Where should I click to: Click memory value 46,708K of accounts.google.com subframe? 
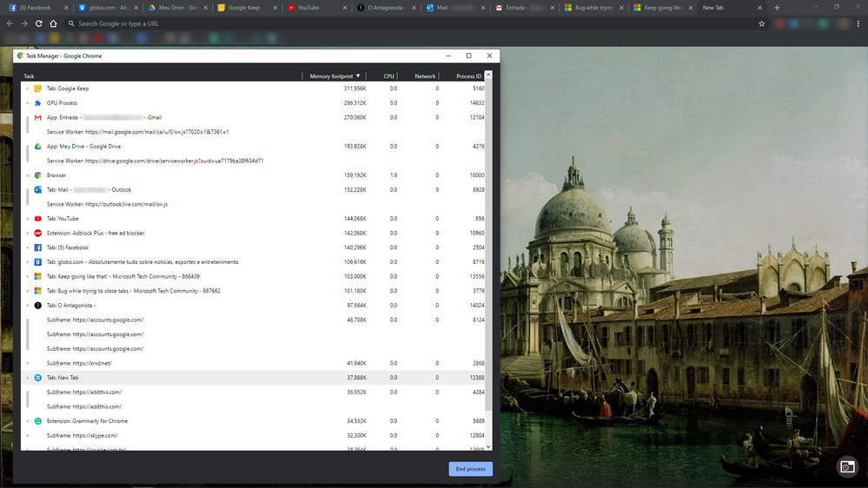point(356,320)
